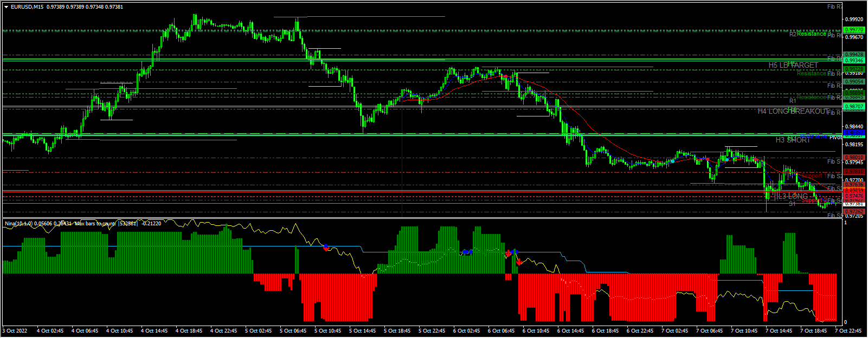
Task: Click the 6 Oct 02:45 time label
Action: click(x=467, y=330)
